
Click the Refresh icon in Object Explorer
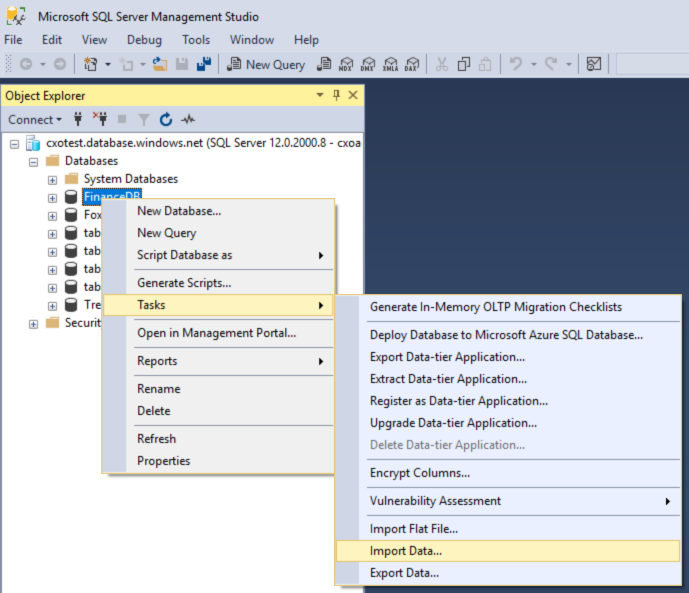tap(166, 119)
